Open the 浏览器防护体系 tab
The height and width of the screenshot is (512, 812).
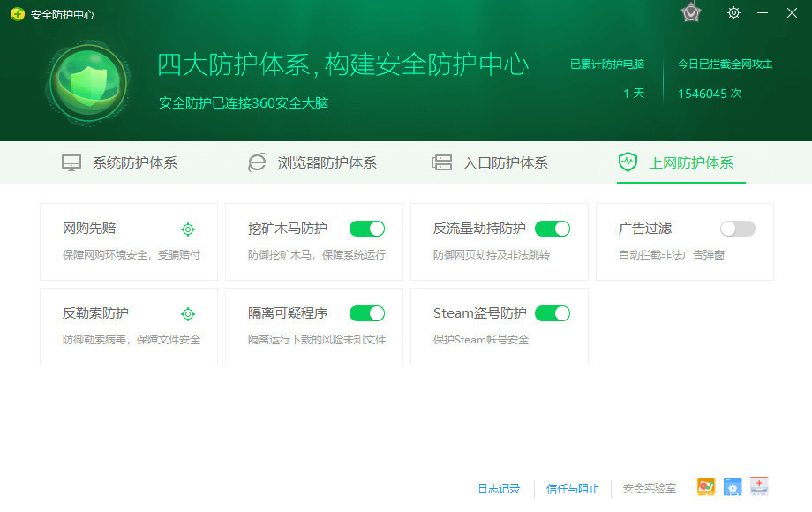pos(312,162)
